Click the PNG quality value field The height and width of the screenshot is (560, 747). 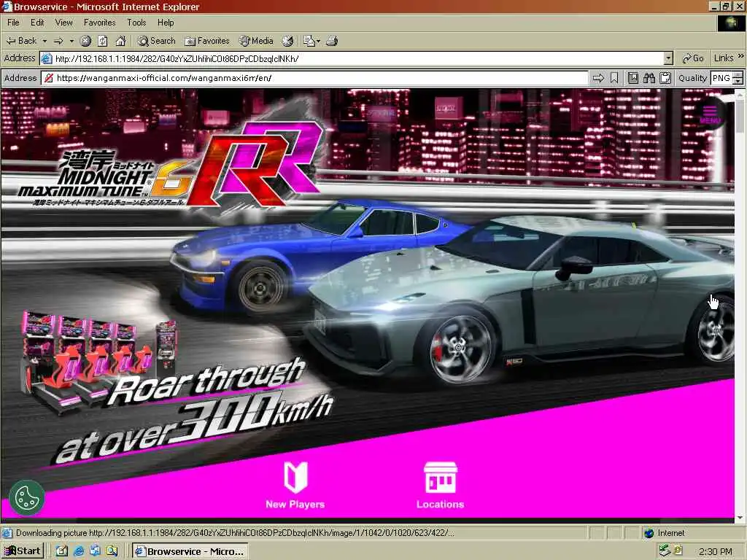721,78
